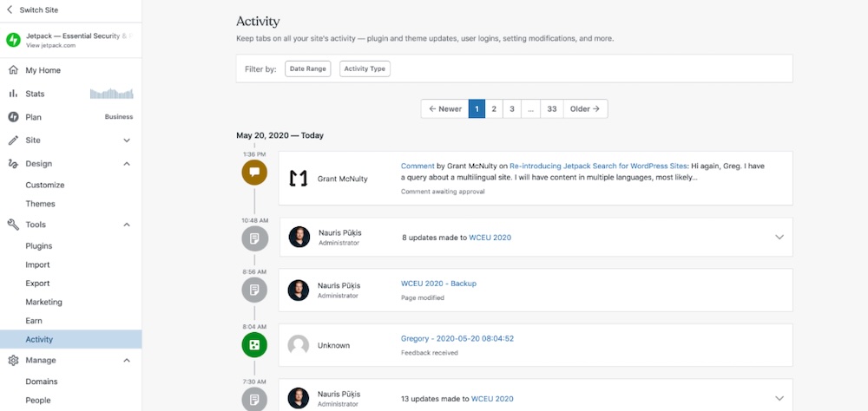The height and width of the screenshot is (411, 868).
Task: Open WCEU 2020 link in 13 updates row
Action: [492, 399]
